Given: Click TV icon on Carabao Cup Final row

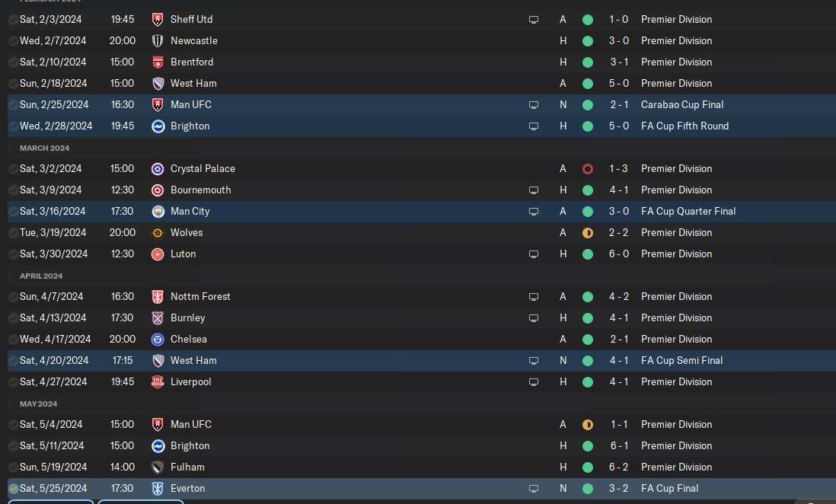Looking at the screenshot, I should (534, 104).
